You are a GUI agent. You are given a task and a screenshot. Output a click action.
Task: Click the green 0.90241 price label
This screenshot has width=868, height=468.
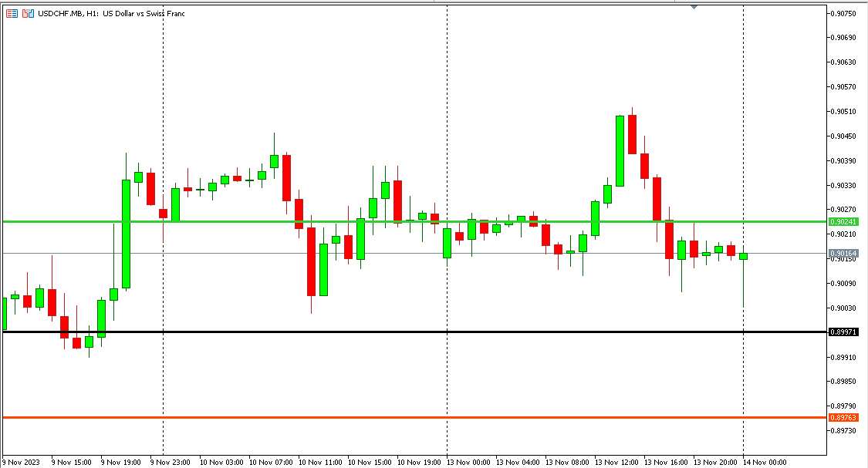coord(843,222)
